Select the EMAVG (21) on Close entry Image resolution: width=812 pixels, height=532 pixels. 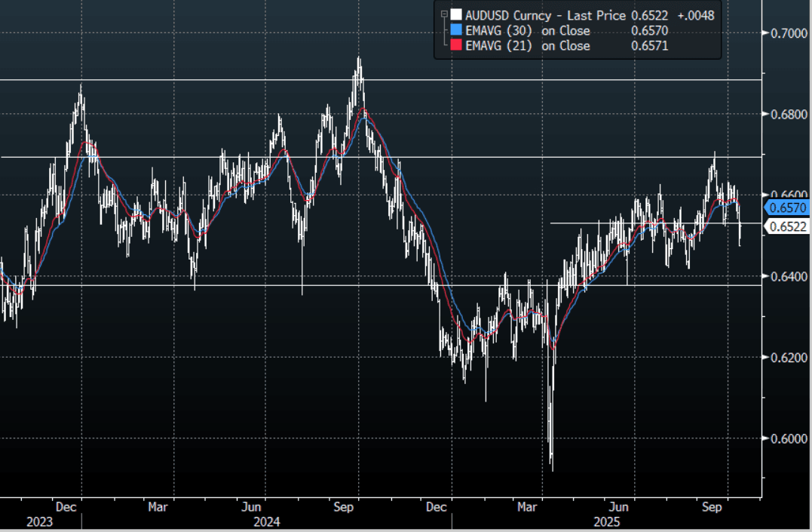click(528, 46)
